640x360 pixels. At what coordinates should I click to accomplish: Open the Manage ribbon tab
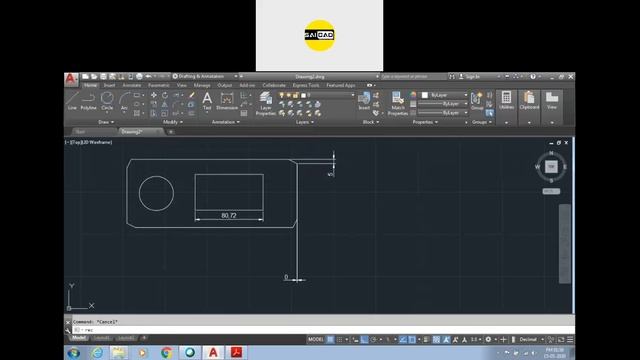202,85
